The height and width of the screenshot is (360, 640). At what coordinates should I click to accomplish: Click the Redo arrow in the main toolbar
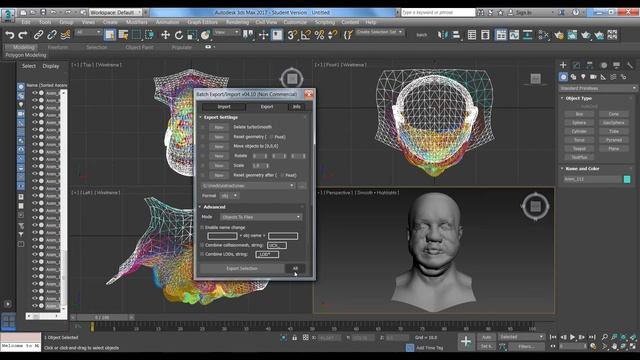point(23,35)
